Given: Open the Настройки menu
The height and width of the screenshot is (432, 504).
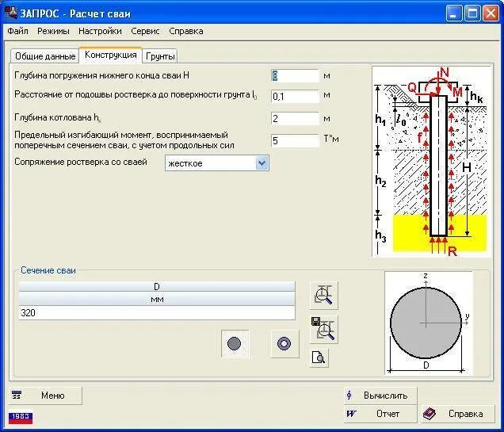Looking at the screenshot, I should point(100,31).
